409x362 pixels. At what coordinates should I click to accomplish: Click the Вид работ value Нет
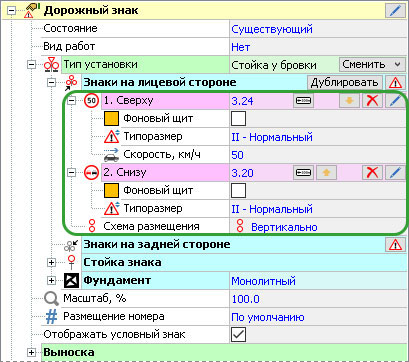click(241, 47)
